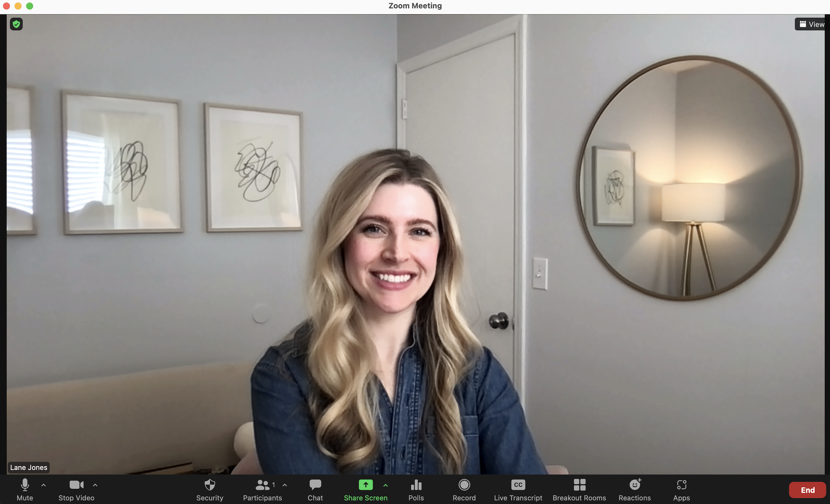Image resolution: width=830 pixels, height=504 pixels.
Task: Click the green shield security indicator
Action: tap(17, 24)
